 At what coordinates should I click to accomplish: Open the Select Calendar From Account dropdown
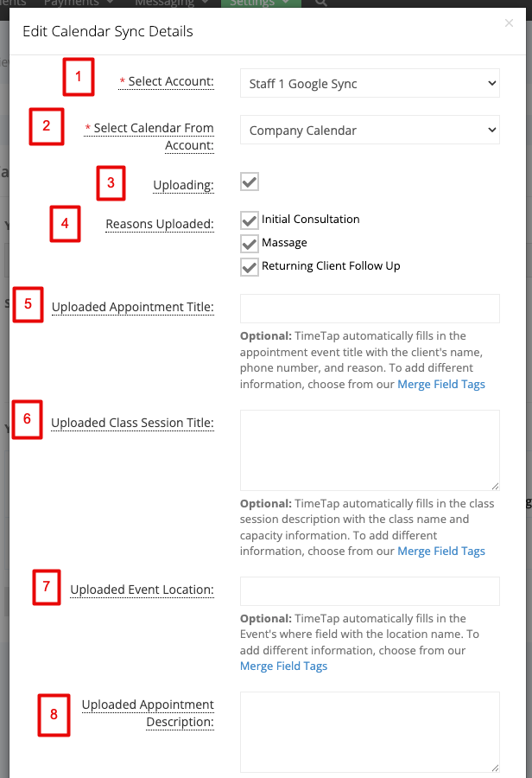click(x=370, y=130)
